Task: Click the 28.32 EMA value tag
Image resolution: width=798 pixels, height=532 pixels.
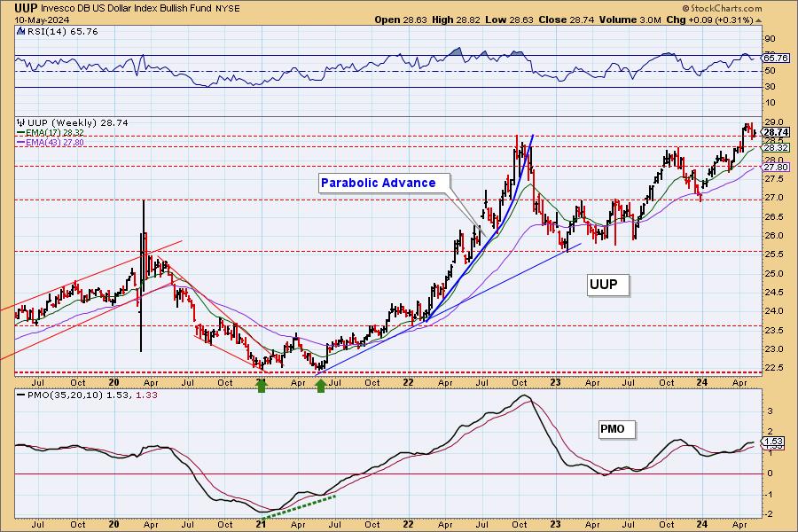Action: point(776,148)
